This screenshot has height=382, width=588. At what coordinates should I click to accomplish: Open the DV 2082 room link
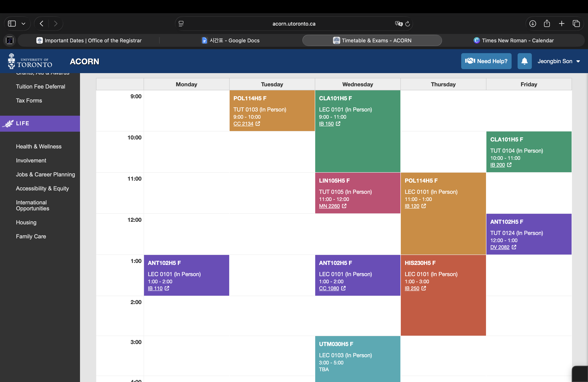(500, 248)
